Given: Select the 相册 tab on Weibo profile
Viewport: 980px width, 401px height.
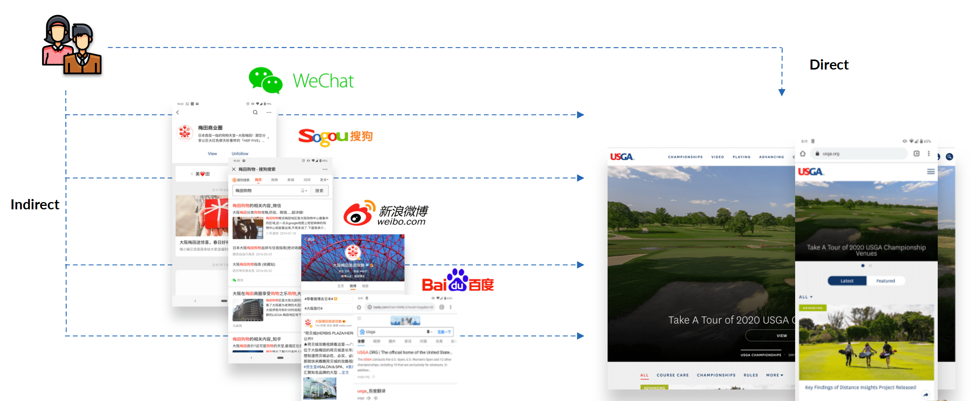Looking at the screenshot, I should (365, 286).
